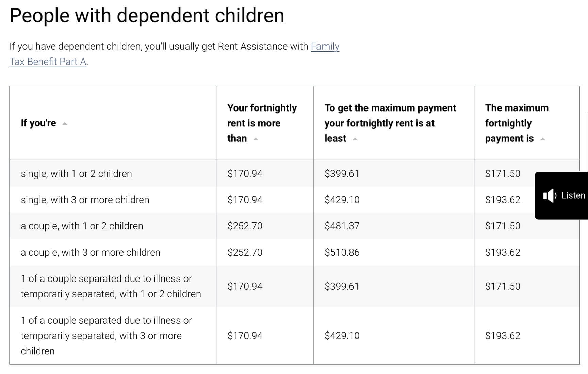Image resolution: width=588 pixels, height=374 pixels.
Task: Click sort arrow after "rent is more than"
Action: tap(256, 139)
